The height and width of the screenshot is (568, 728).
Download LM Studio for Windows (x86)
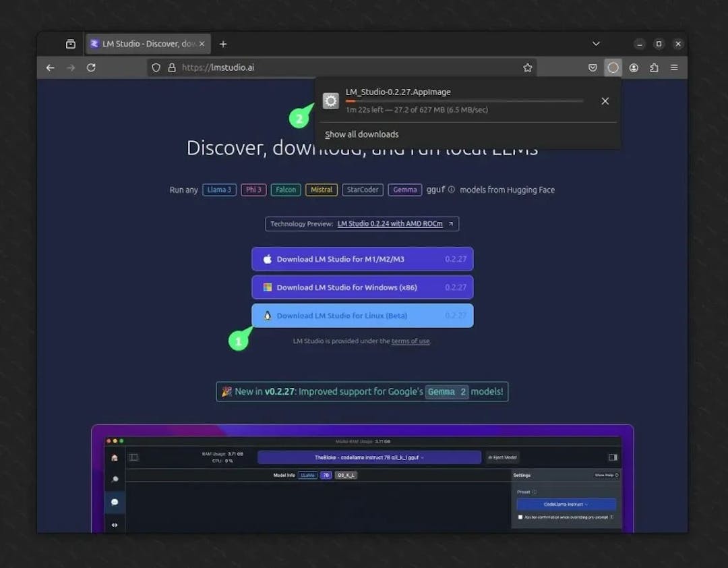coord(362,287)
